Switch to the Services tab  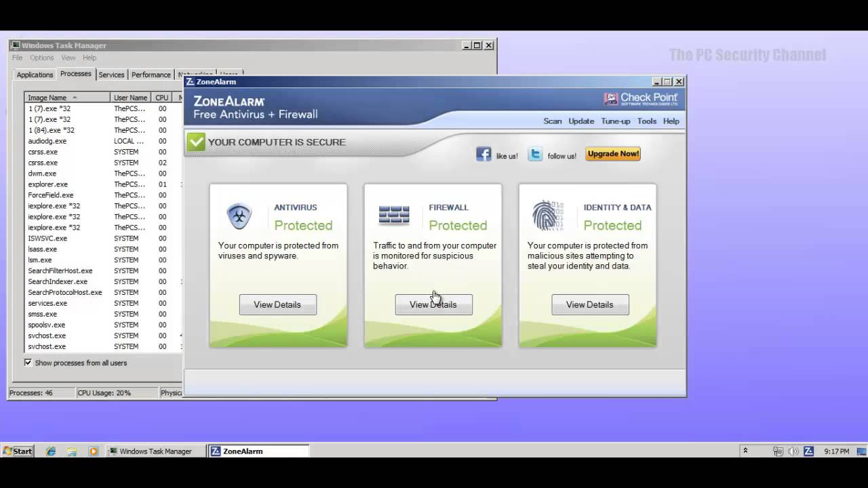tap(111, 75)
